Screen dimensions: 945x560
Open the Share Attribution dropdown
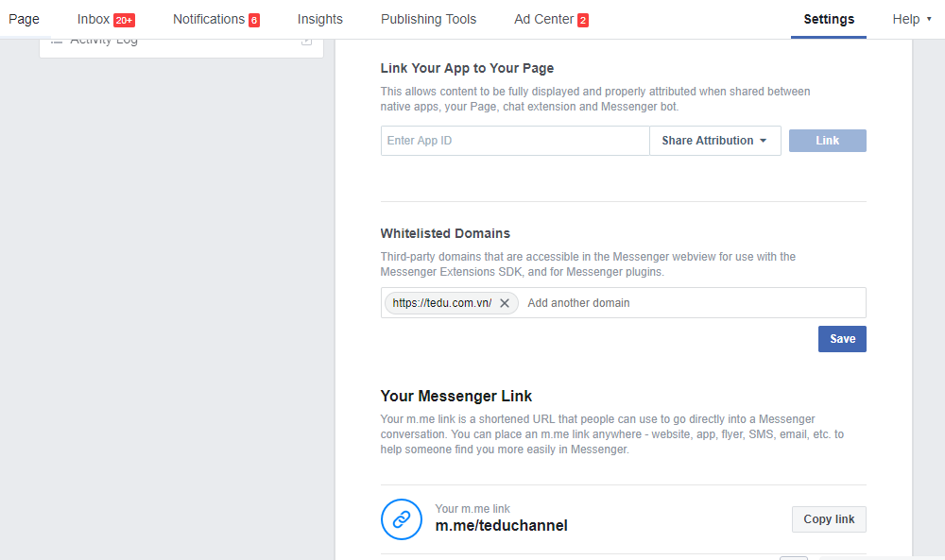(x=714, y=141)
